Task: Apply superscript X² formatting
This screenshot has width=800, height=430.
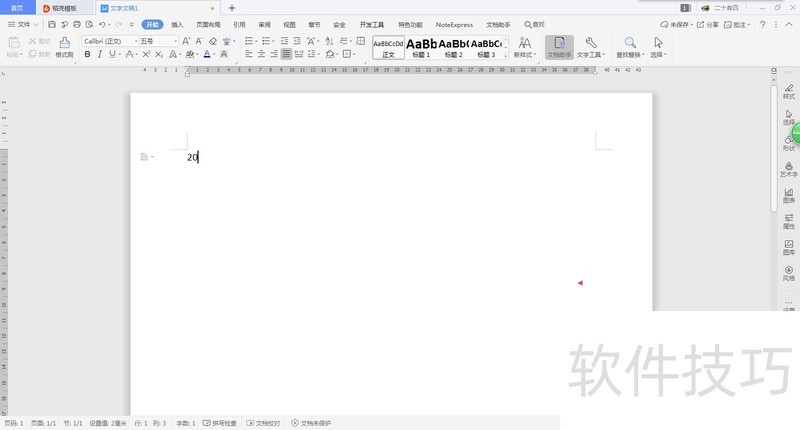Action: click(146, 54)
